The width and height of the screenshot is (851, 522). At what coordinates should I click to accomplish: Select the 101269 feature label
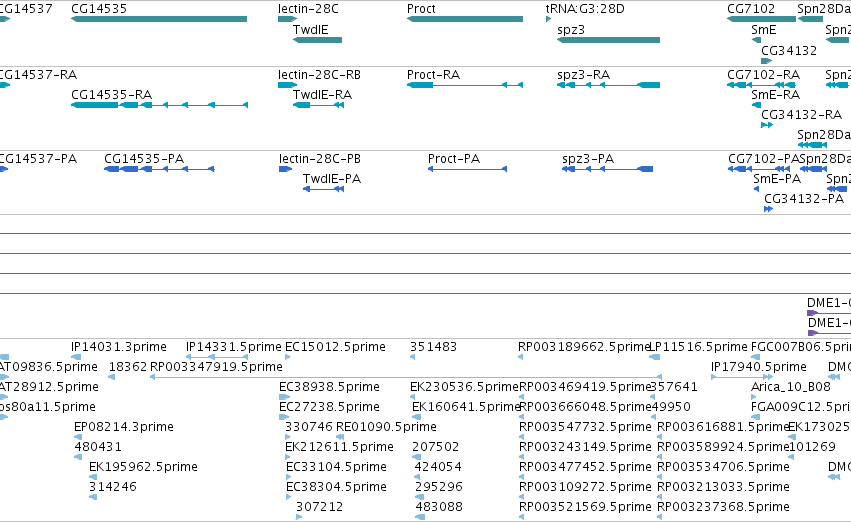tap(811, 447)
